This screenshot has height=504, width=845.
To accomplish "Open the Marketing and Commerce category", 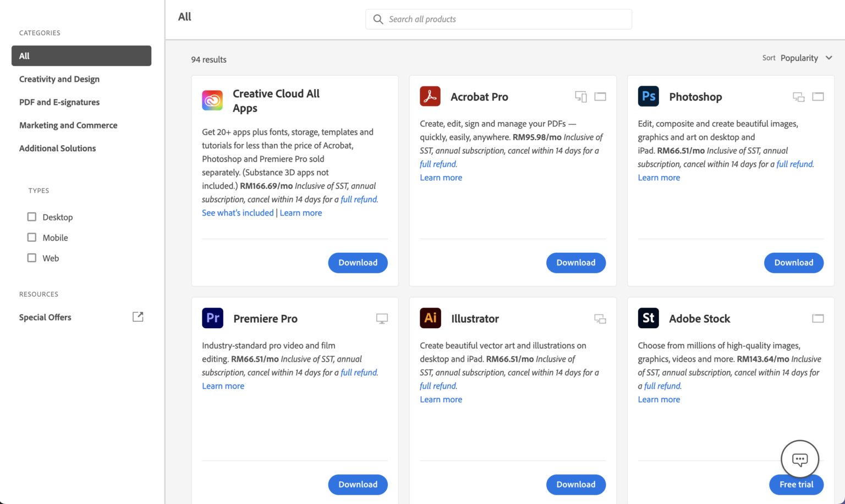I will pos(68,125).
